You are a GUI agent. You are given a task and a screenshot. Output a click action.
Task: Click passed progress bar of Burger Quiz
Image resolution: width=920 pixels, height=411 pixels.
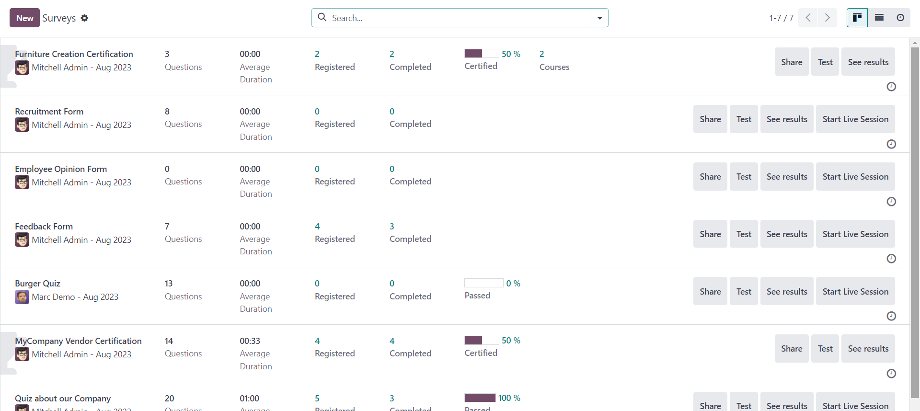point(483,283)
